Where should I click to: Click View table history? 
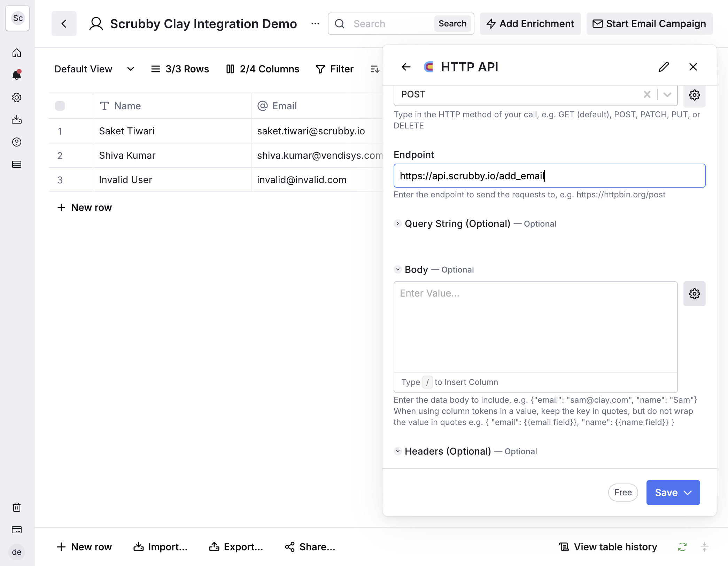608,547
